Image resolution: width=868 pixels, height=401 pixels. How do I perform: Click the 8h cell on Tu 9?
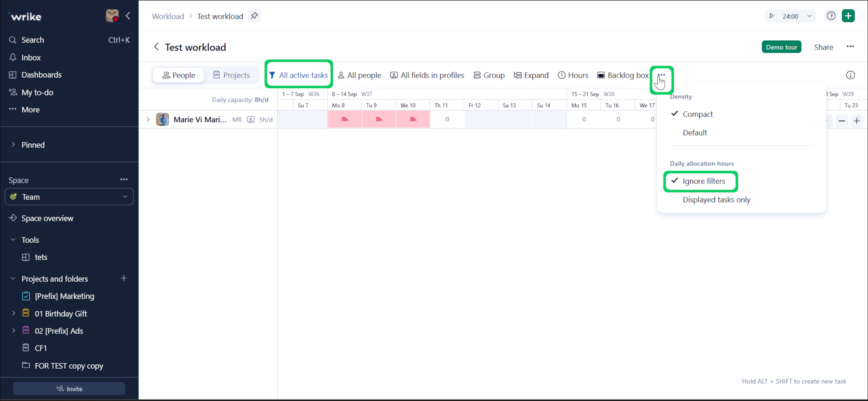[379, 119]
